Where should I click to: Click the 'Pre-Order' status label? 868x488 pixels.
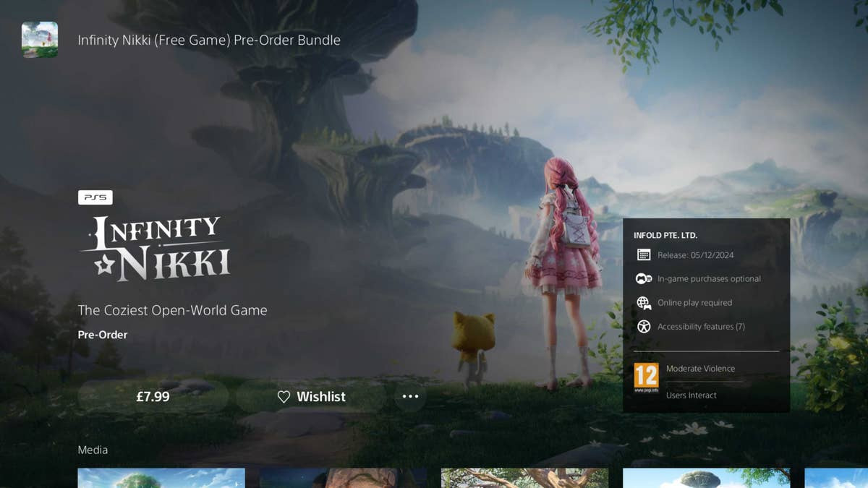pos(103,335)
